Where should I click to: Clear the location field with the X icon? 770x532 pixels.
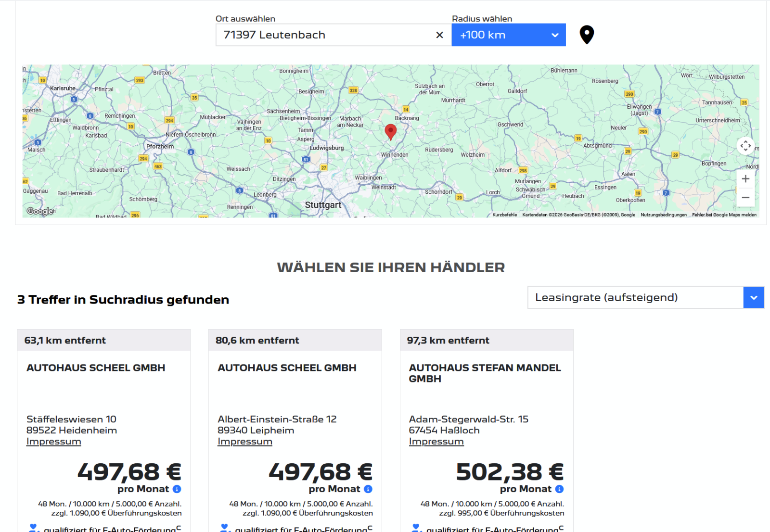coord(439,35)
